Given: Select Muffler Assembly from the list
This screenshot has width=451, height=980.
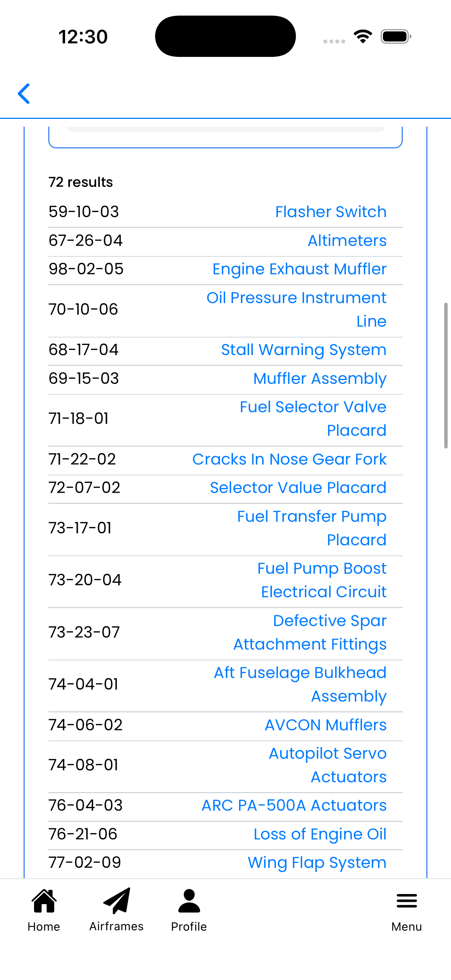Looking at the screenshot, I should (320, 378).
